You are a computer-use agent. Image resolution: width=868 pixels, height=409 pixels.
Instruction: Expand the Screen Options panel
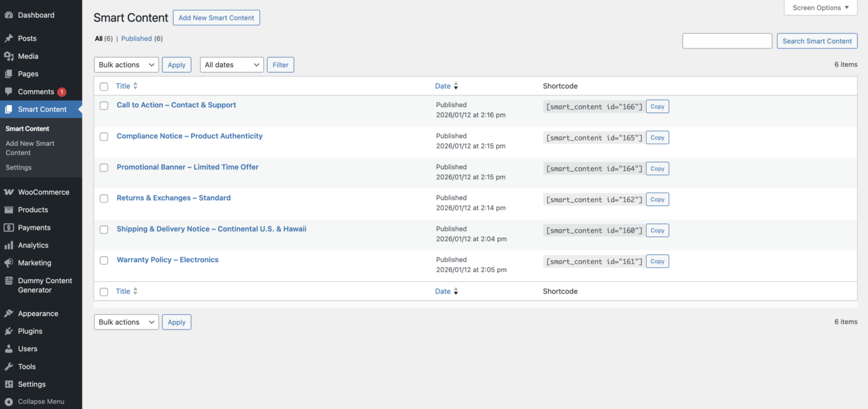(820, 7)
